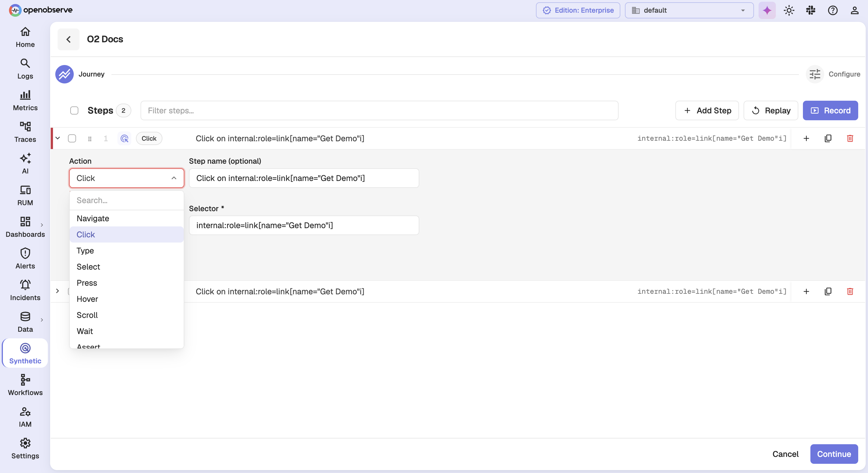Open the AI assistant sparkle icon
This screenshot has width=868, height=473.
tap(767, 10)
